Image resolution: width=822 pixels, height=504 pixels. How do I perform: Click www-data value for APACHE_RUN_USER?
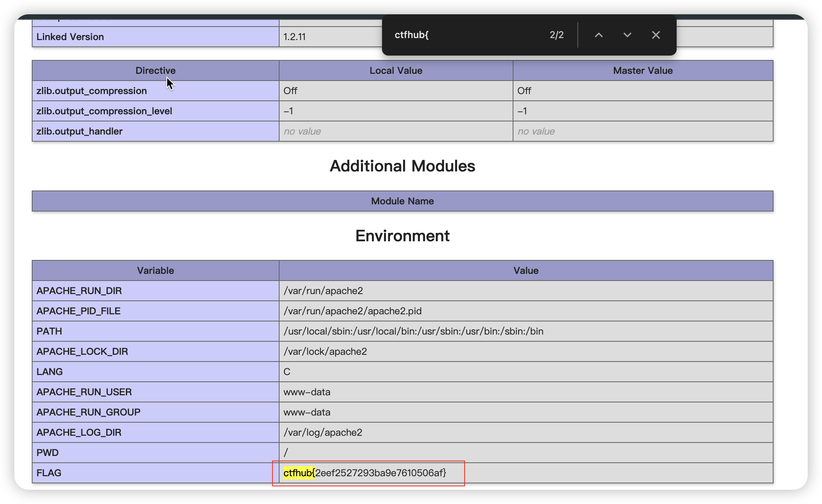[x=307, y=392]
